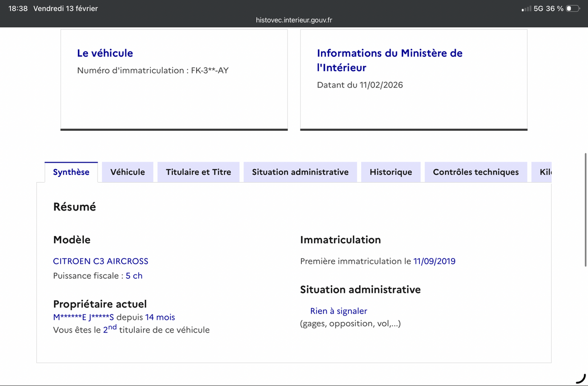Switch to the Véhicule tab
588x386 pixels.
click(127, 172)
